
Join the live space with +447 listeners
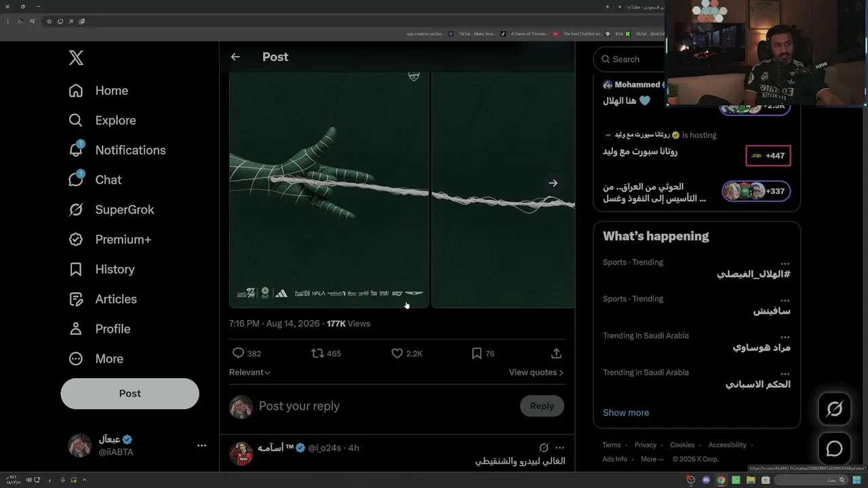pyautogui.click(x=768, y=156)
